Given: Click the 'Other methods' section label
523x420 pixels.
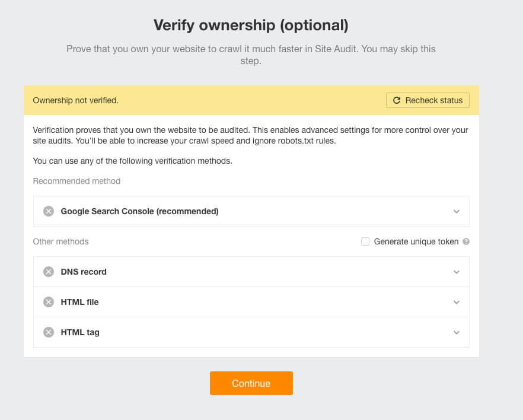Looking at the screenshot, I should pyautogui.click(x=60, y=241).
